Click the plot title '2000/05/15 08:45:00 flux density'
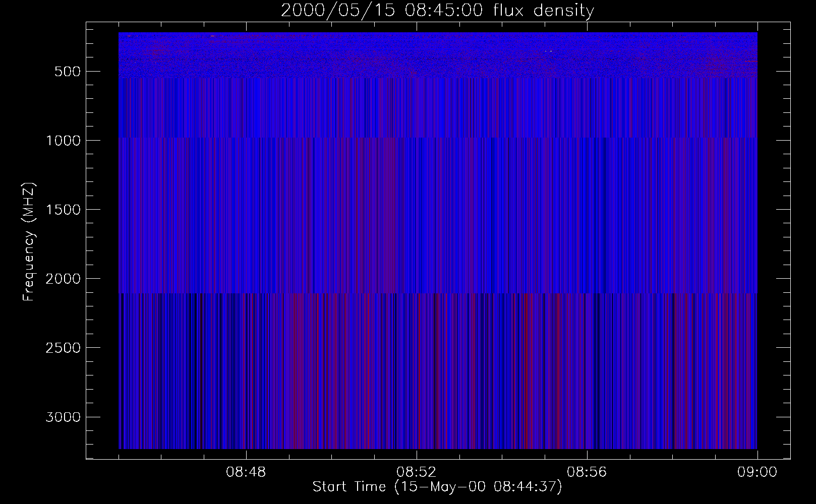816x504 pixels. point(437,11)
